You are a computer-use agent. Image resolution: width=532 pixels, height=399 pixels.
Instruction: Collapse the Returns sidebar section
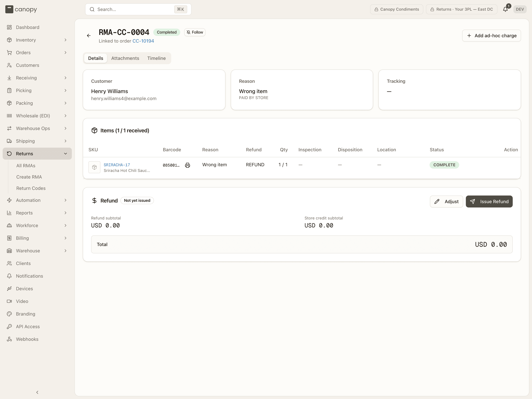(x=37, y=153)
